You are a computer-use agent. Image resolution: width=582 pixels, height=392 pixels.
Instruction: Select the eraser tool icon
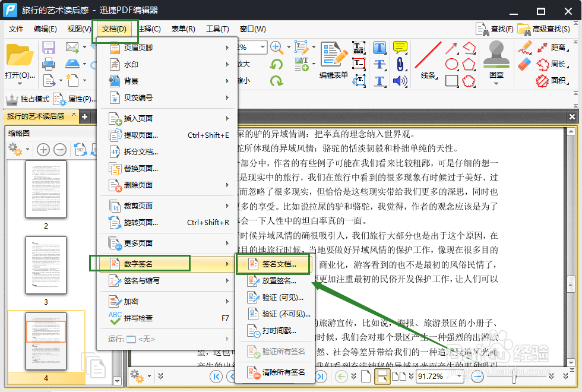(x=524, y=64)
